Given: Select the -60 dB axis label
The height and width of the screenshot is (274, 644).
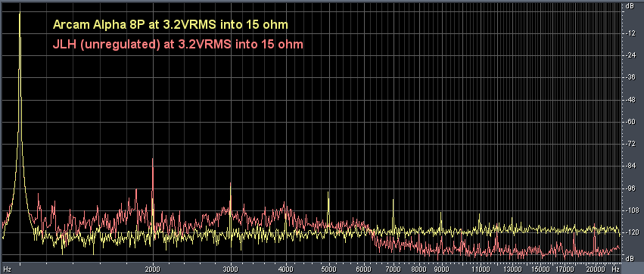Looking at the screenshot, I should [x=630, y=122].
